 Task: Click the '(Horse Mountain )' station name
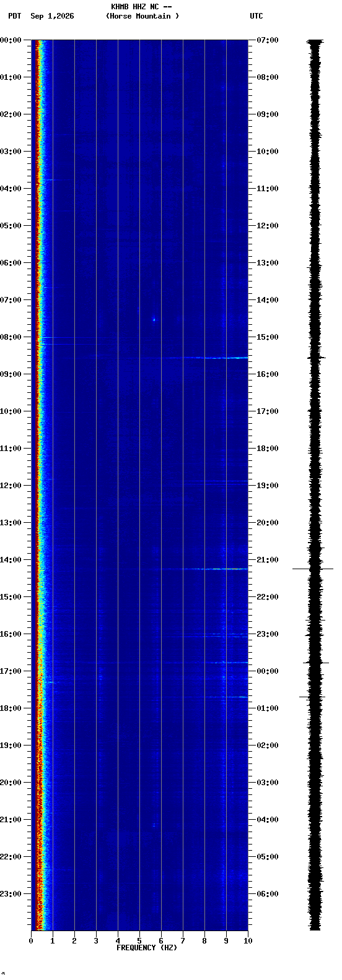coord(142,16)
